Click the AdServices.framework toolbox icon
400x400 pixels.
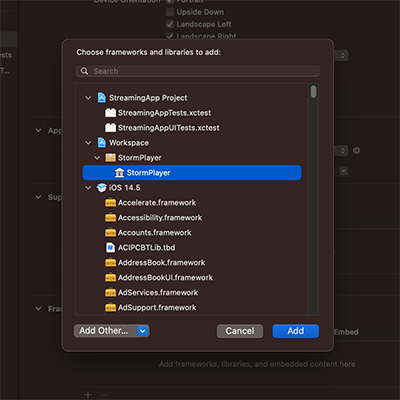tap(110, 293)
